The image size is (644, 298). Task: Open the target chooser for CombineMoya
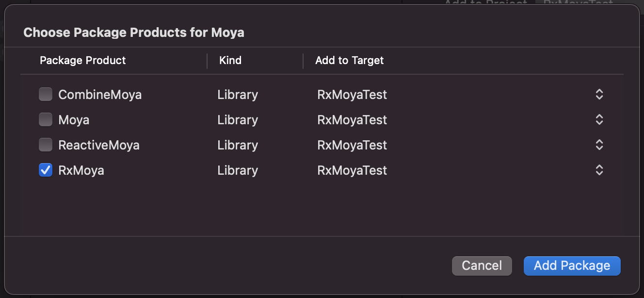[599, 94]
